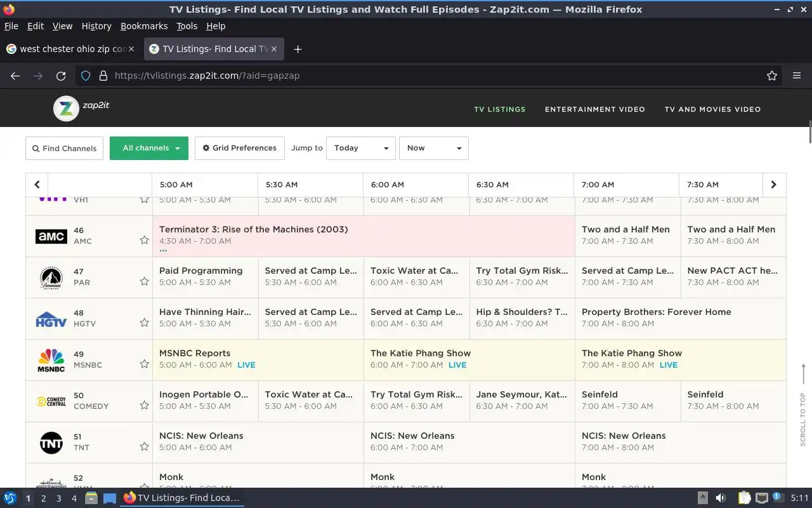Click the tracking protection shield icon

[x=86, y=76]
